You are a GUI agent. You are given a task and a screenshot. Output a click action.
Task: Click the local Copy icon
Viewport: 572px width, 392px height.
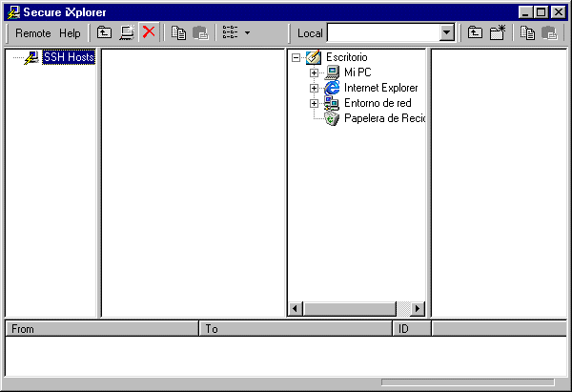(527, 32)
